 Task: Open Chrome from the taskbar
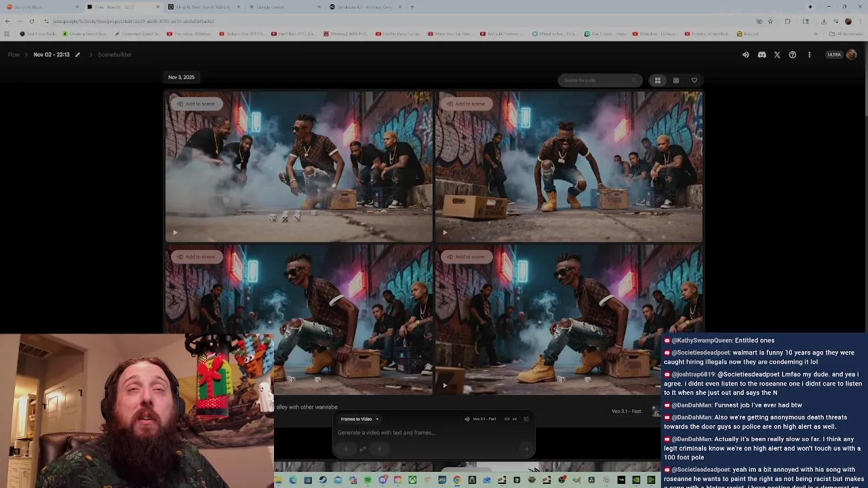coord(457,480)
